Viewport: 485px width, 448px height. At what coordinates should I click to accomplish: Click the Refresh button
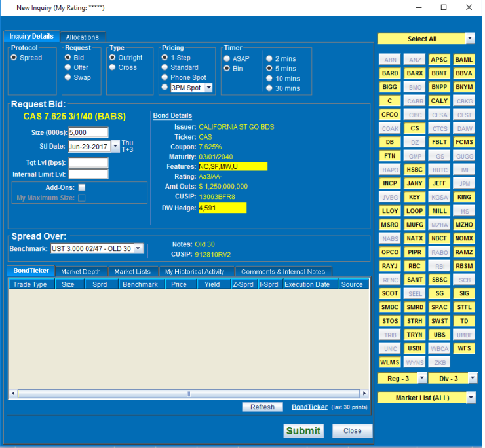coord(262,407)
